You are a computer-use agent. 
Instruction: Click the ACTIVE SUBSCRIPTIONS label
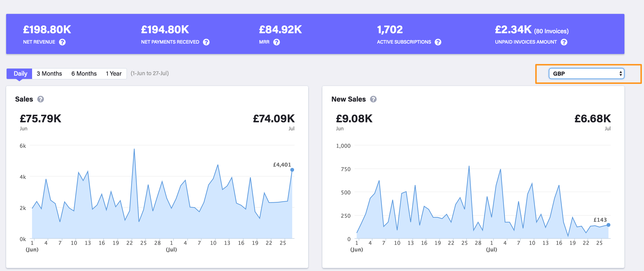coord(404,42)
